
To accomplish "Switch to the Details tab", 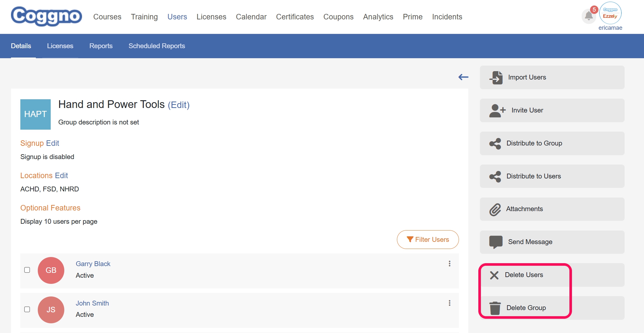I will tap(21, 46).
